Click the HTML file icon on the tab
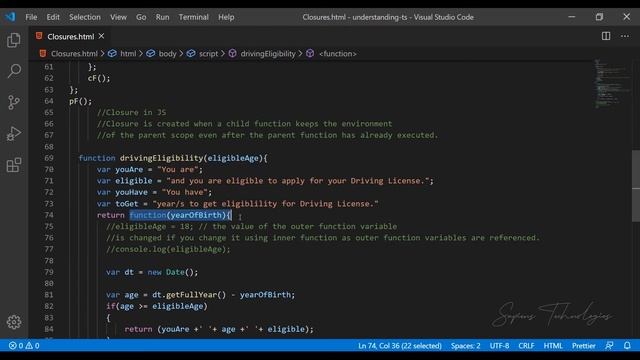This screenshot has width=640, height=360. coord(39,36)
